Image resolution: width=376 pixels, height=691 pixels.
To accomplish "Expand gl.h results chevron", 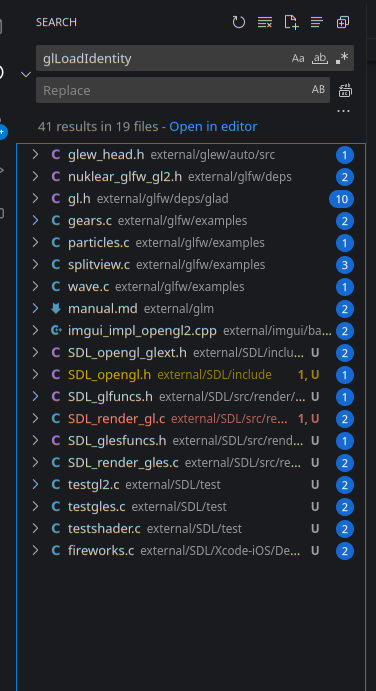I will point(35,199).
